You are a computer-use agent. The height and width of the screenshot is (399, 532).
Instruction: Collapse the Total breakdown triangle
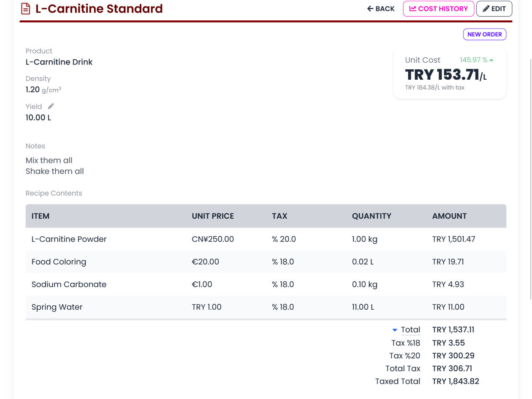click(x=394, y=330)
